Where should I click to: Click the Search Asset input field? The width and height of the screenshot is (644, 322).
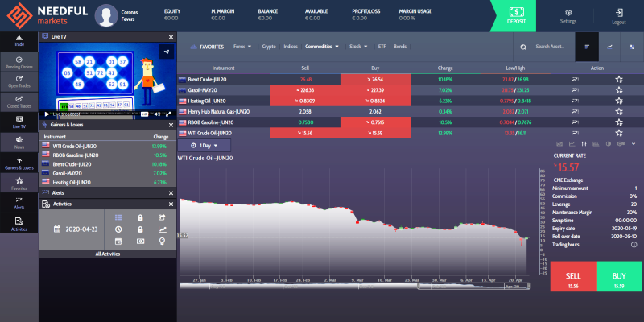tap(550, 47)
